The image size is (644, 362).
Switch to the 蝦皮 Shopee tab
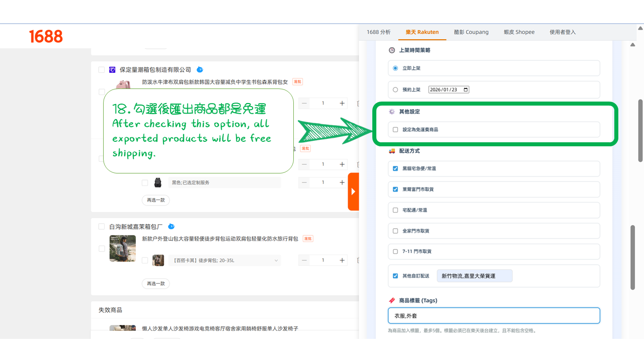pos(519,31)
